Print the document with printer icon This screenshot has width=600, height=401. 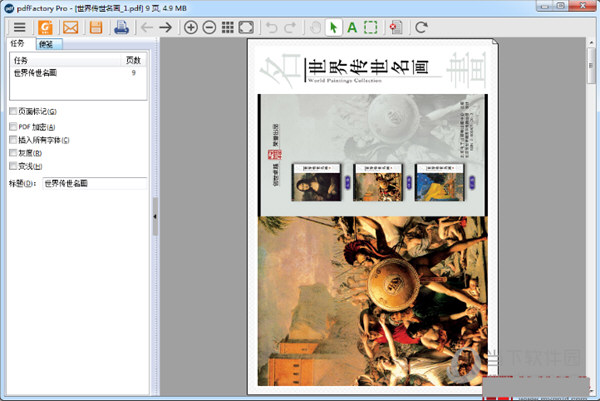(121, 27)
